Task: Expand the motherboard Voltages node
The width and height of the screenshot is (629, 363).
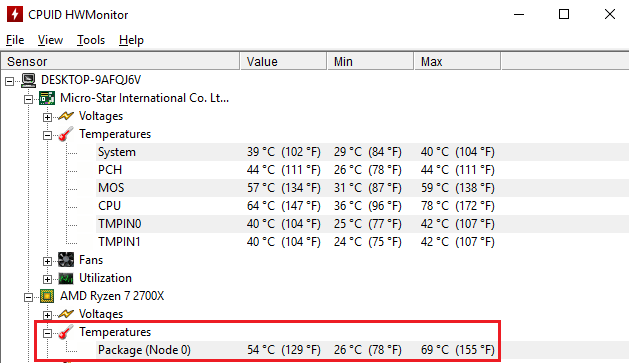Action: point(47,117)
